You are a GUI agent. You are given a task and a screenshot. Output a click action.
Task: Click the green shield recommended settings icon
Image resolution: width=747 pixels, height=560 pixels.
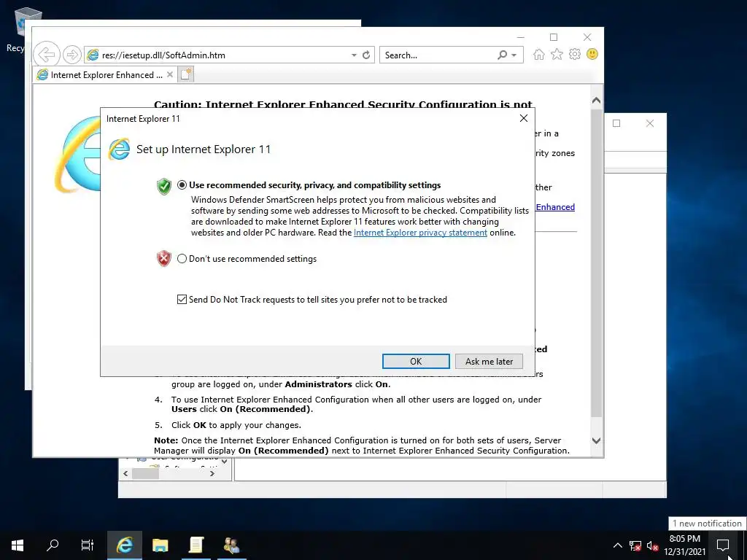pyautogui.click(x=164, y=186)
